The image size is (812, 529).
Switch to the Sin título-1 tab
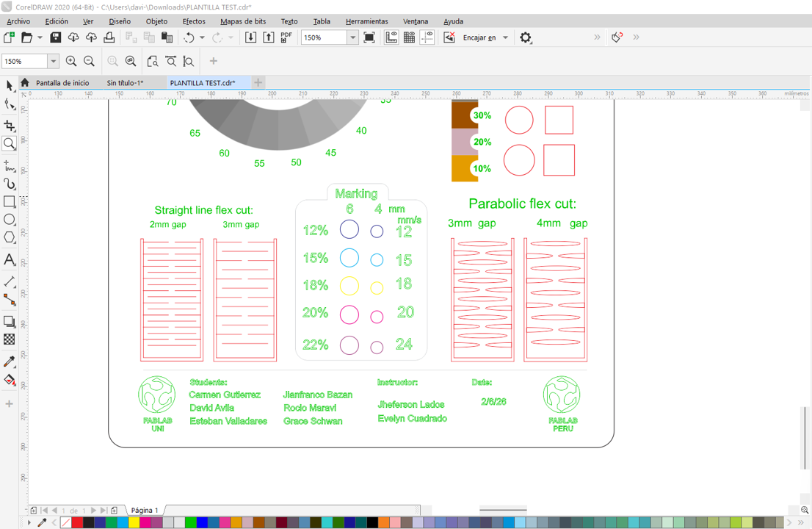(x=125, y=83)
